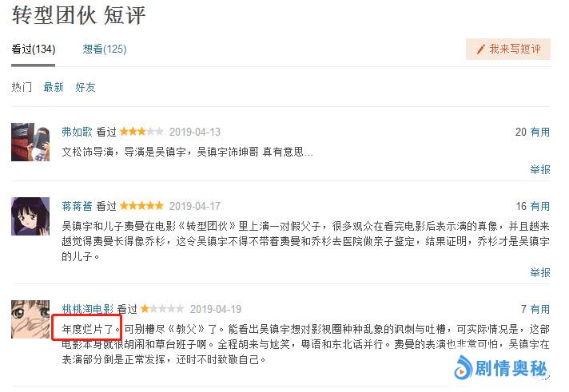Sort comments by 热门
The image size is (569, 392).
[22, 87]
